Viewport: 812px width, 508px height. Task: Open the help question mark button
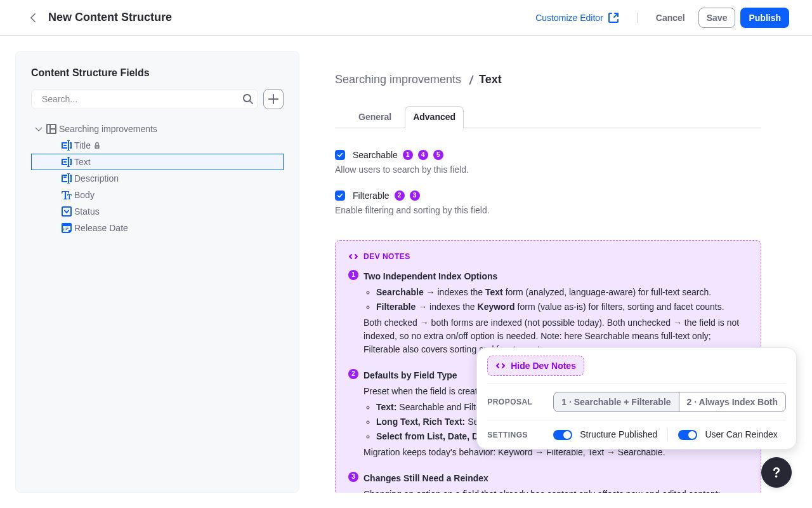tap(776, 472)
